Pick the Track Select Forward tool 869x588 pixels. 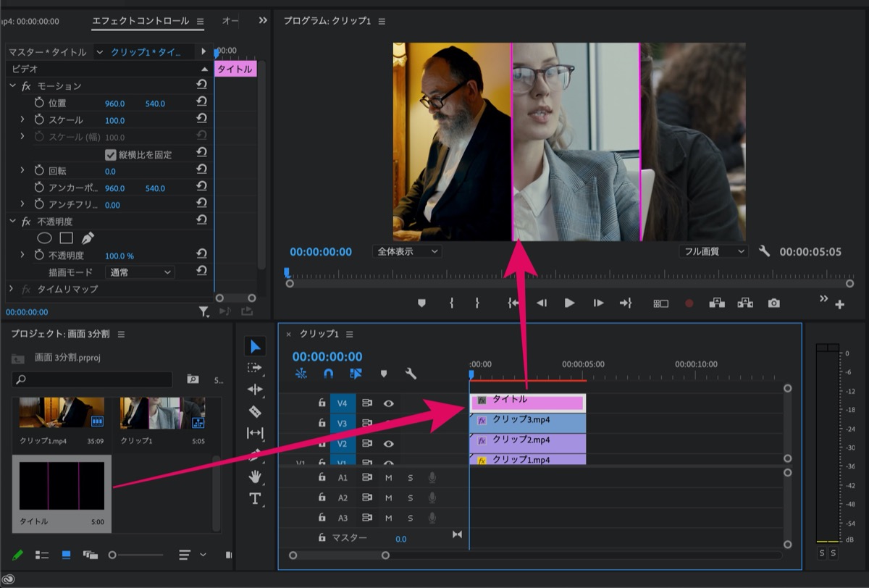pyautogui.click(x=255, y=368)
